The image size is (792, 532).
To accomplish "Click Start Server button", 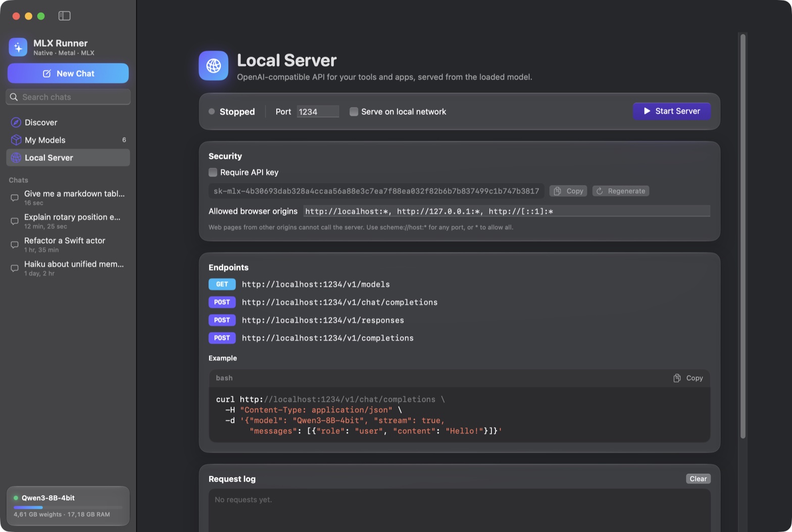I will tap(672, 111).
